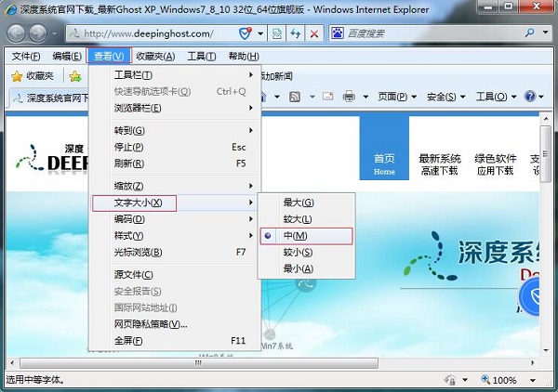Click 最新系统高速下载 navigation link

pos(440,164)
